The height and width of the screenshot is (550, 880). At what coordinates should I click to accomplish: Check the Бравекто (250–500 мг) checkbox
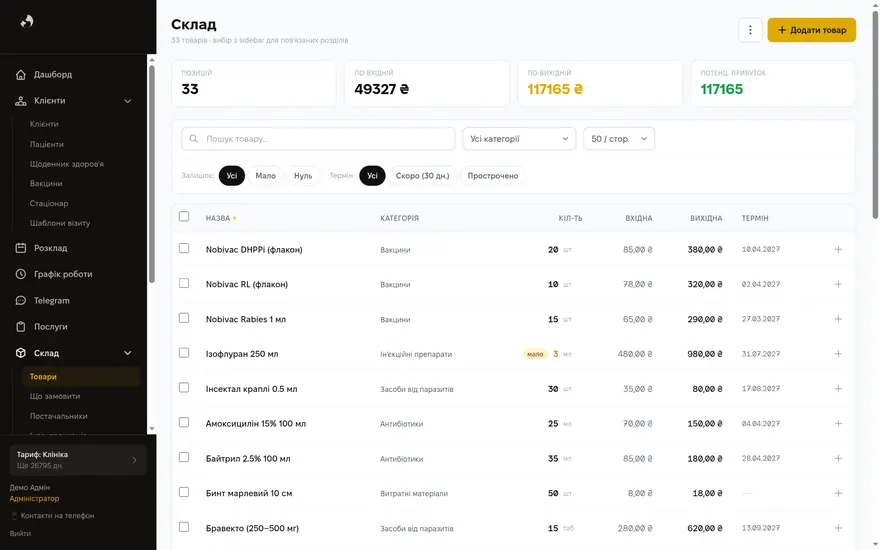[184, 526]
